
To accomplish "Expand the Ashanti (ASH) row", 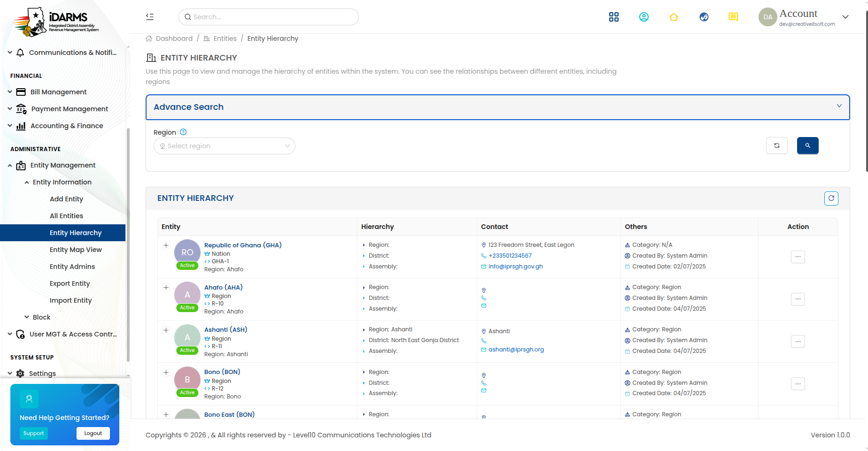I will (x=166, y=330).
